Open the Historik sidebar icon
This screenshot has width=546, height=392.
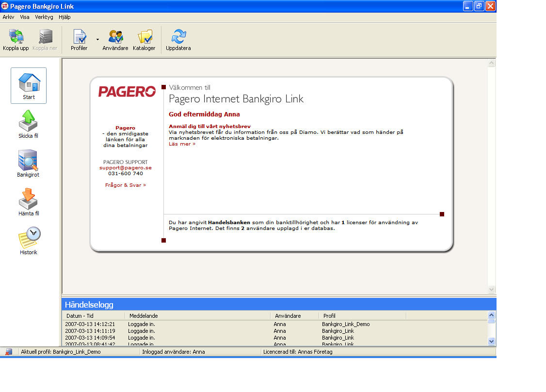coord(29,241)
